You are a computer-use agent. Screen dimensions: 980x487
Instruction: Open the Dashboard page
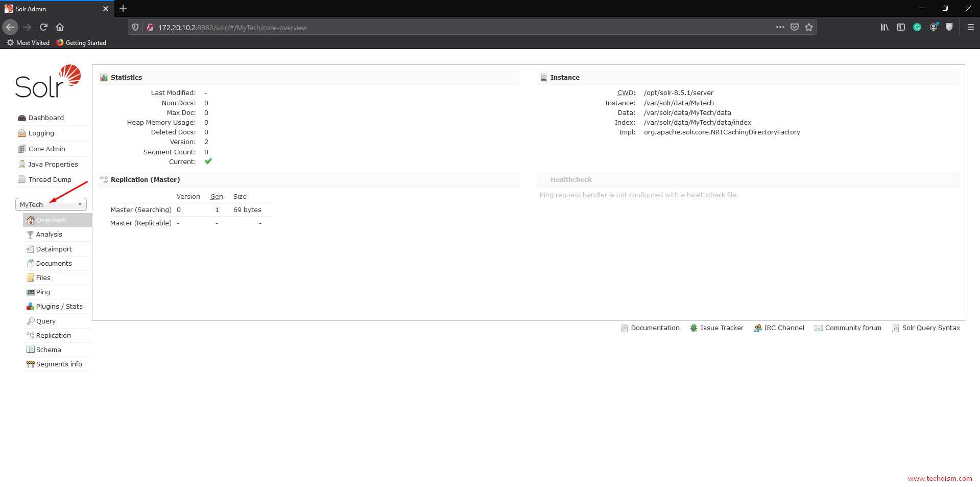pos(46,118)
